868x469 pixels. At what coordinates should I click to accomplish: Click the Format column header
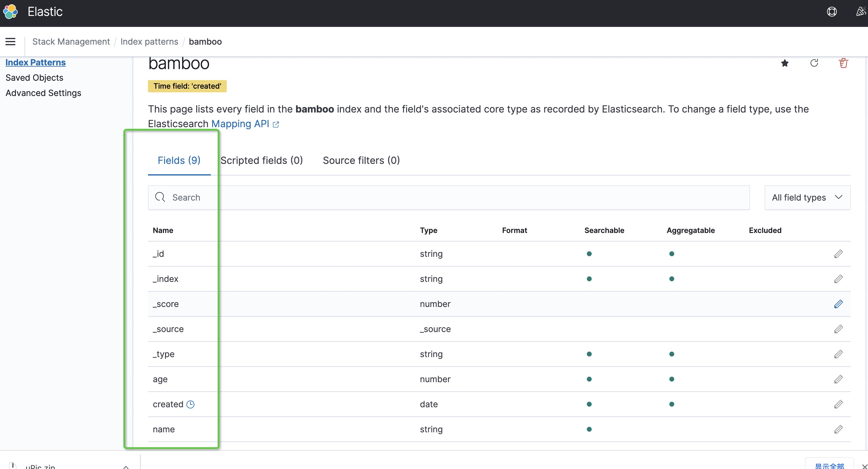click(x=514, y=230)
